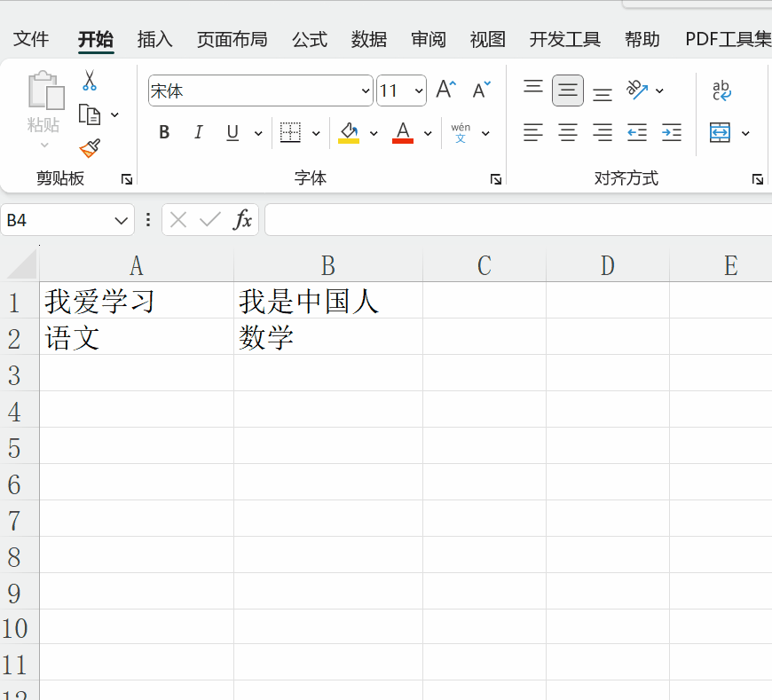Apply red font color
The image size is (772, 700).
coord(402,132)
